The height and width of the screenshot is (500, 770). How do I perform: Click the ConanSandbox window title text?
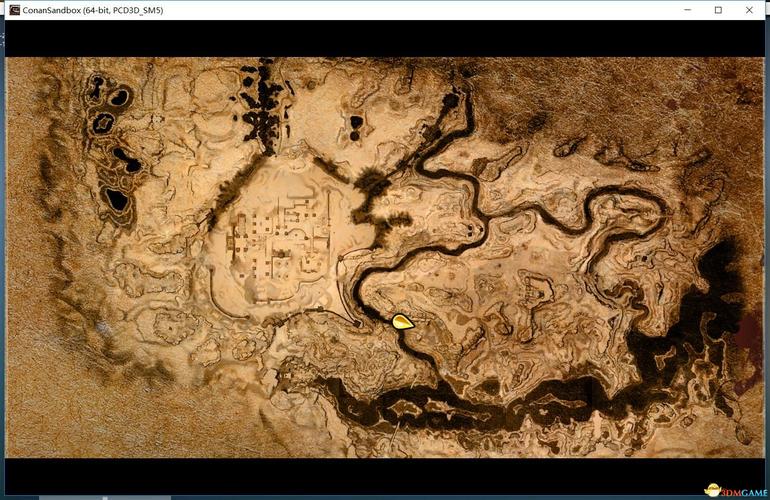point(93,10)
